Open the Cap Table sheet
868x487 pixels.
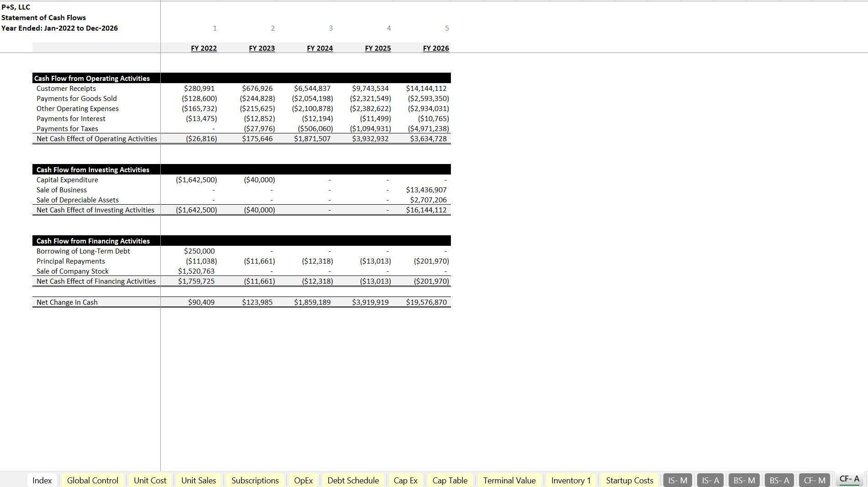click(450, 480)
